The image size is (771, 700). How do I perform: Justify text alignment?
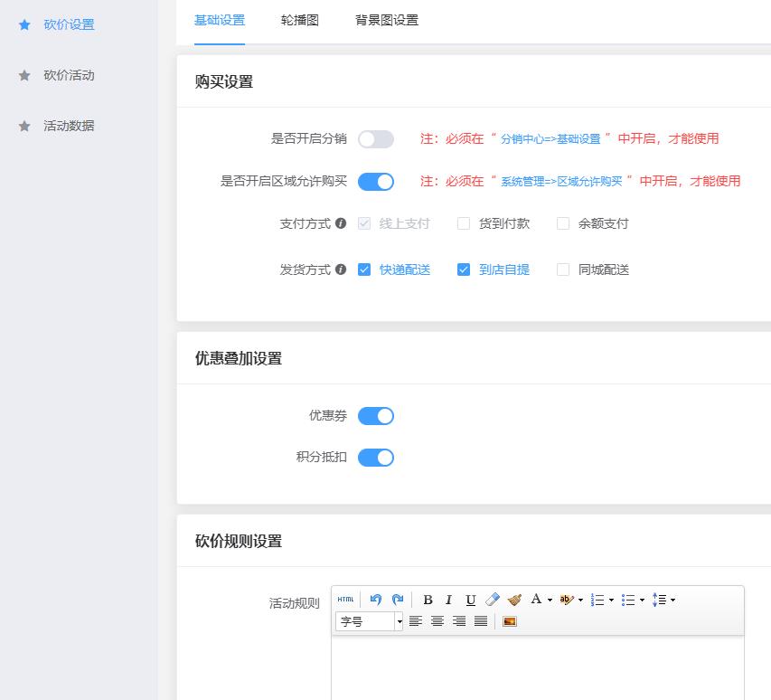[481, 621]
